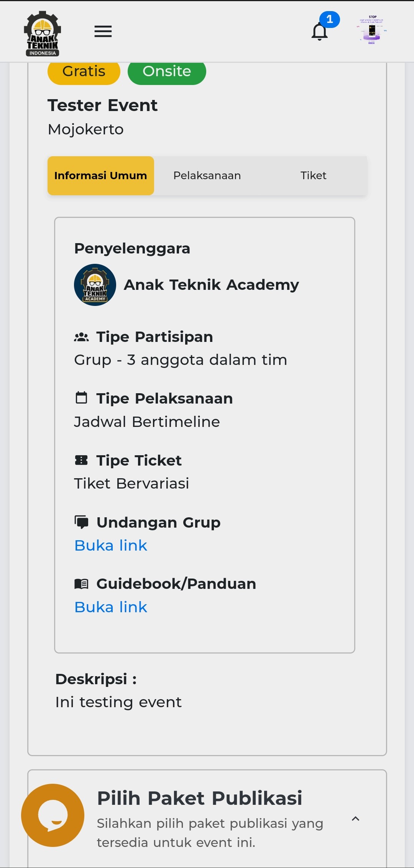This screenshot has width=414, height=868.
Task: Click the group icon beside Tipe Partisipan
Action: pyautogui.click(x=81, y=337)
